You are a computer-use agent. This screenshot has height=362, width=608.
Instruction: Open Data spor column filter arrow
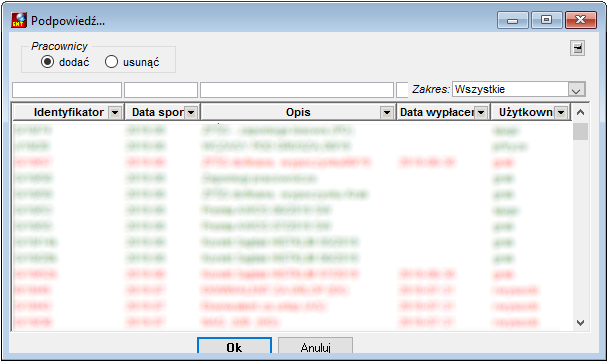point(191,113)
